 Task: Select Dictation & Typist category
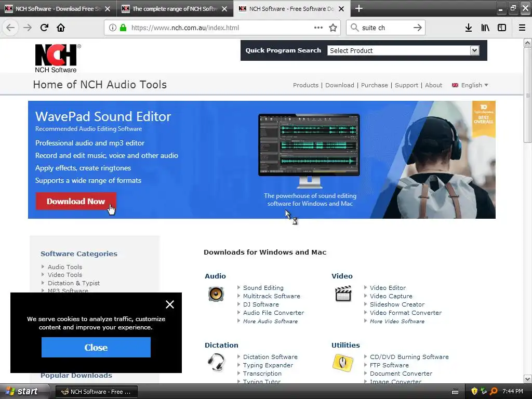pyautogui.click(x=74, y=283)
